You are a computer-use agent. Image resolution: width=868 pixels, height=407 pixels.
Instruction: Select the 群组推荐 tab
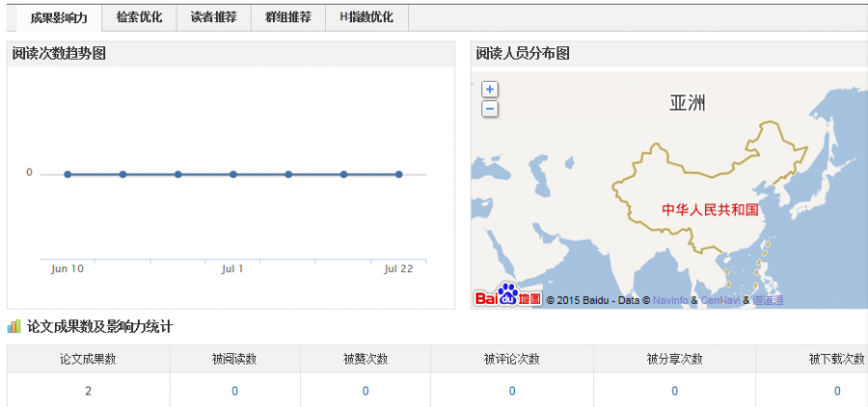287,17
